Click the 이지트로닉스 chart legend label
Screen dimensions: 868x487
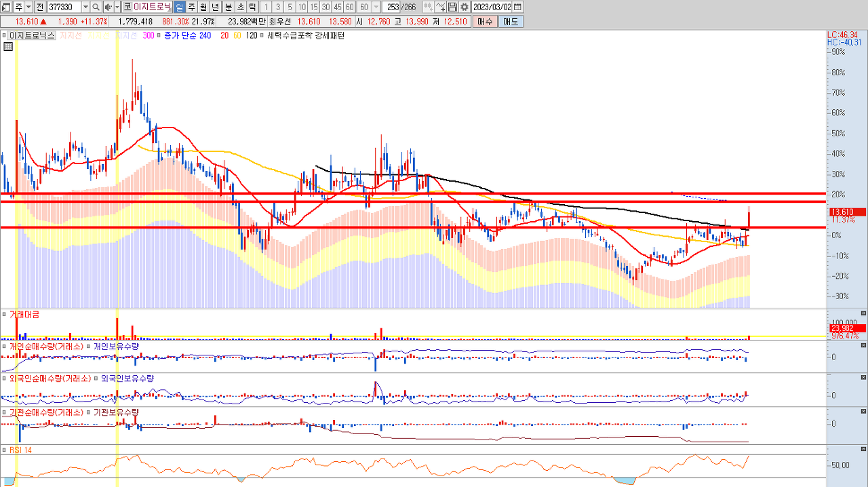pos(31,35)
